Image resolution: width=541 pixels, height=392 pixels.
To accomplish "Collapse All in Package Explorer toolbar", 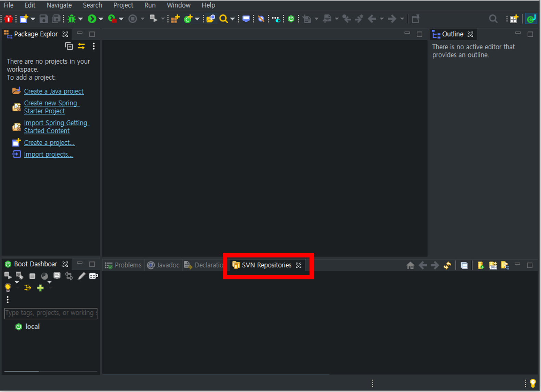I will (x=69, y=46).
